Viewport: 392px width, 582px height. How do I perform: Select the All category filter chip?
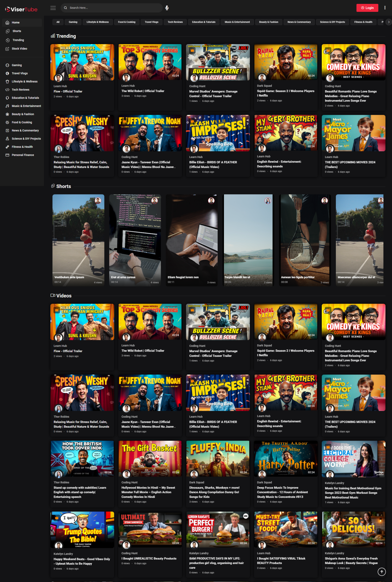pyautogui.click(x=58, y=22)
